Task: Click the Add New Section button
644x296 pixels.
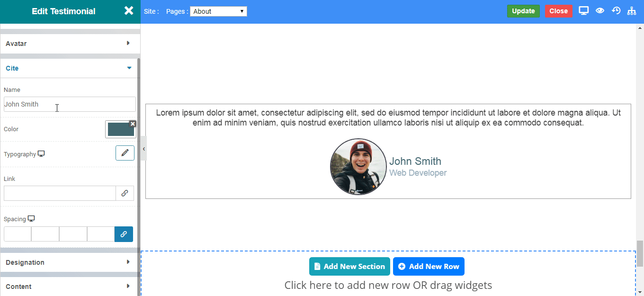Action: click(349, 266)
